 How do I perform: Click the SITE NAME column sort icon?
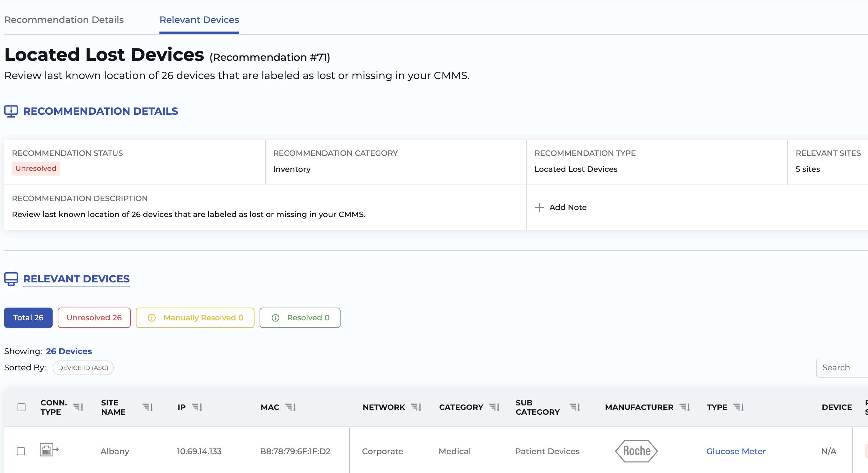click(148, 407)
